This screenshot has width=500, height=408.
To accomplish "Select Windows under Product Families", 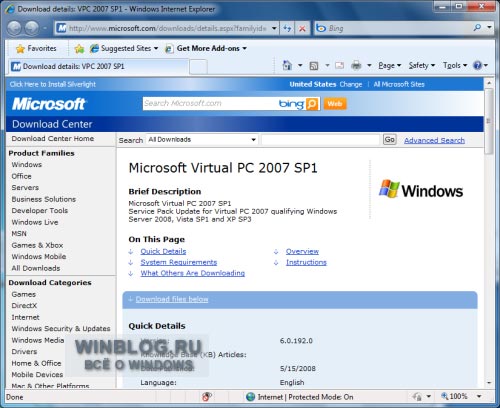I will click(27, 165).
